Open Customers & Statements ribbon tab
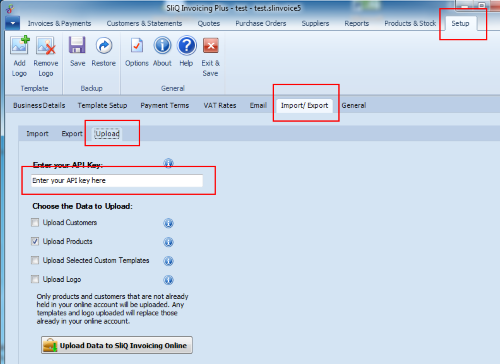This screenshot has height=364, width=500. point(144,23)
